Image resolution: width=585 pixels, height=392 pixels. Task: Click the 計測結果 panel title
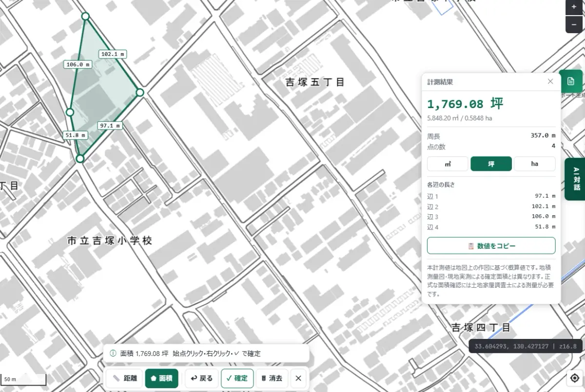tap(440, 82)
